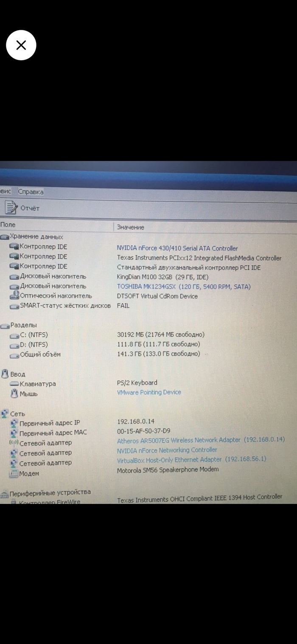Click the Модем device icon
Screen dimensions: 297x644
pos(14,473)
